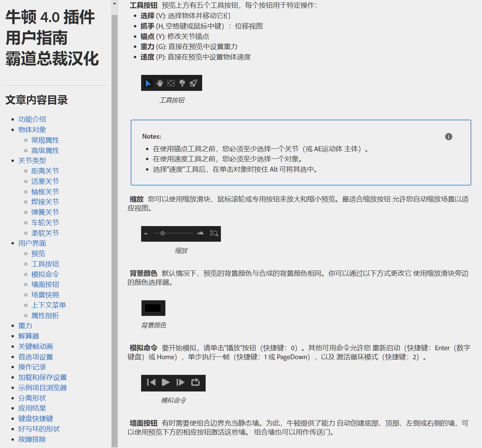This screenshot has width=482, height=448.
Task: Click the Hand tool icon in the toolbar image
Action: pyautogui.click(x=160, y=83)
